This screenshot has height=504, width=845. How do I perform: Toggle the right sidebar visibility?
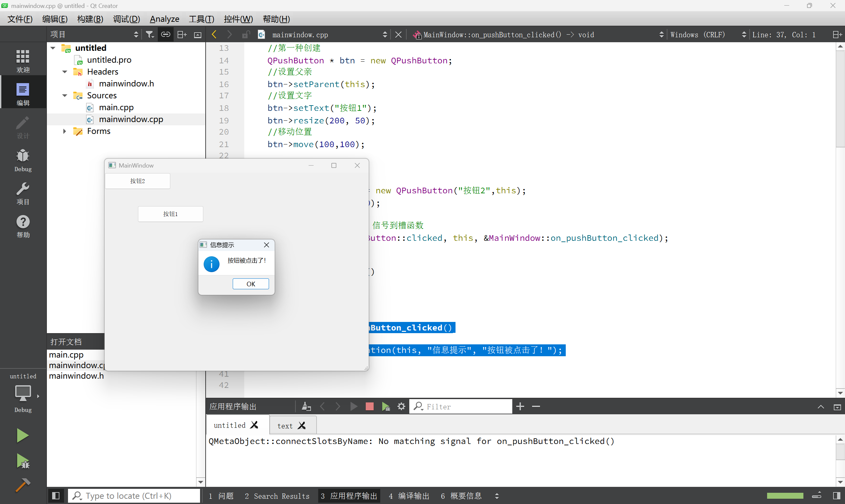[836, 496]
